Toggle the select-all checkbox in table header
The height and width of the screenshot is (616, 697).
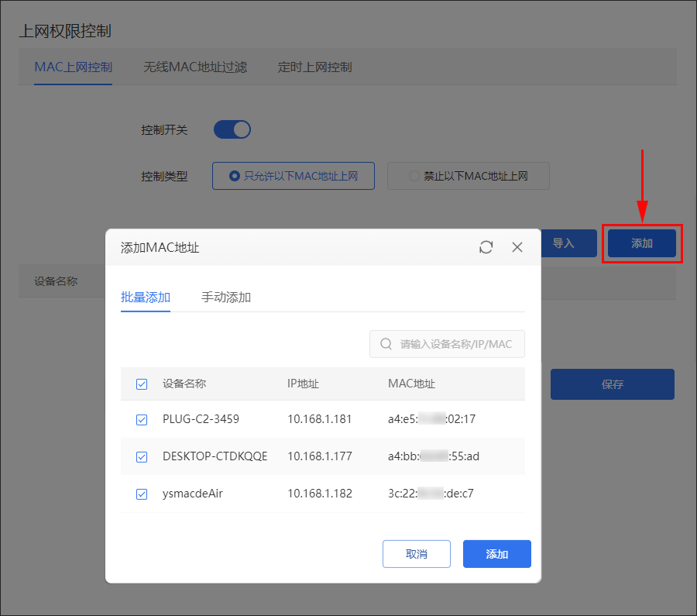click(x=142, y=384)
